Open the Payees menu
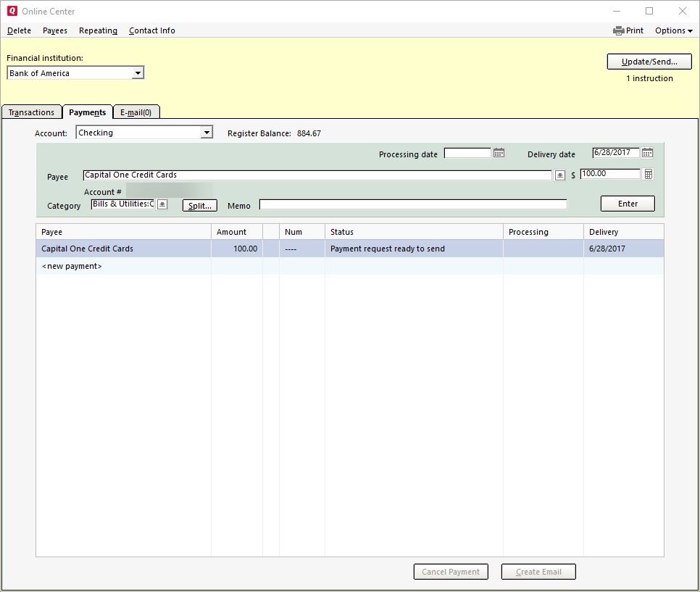This screenshot has height=592, width=700. pos(55,30)
